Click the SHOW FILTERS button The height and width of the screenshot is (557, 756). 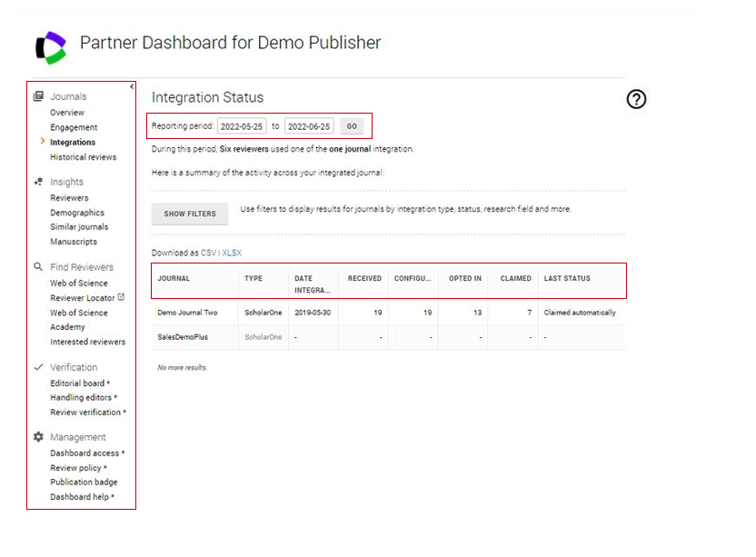point(190,214)
